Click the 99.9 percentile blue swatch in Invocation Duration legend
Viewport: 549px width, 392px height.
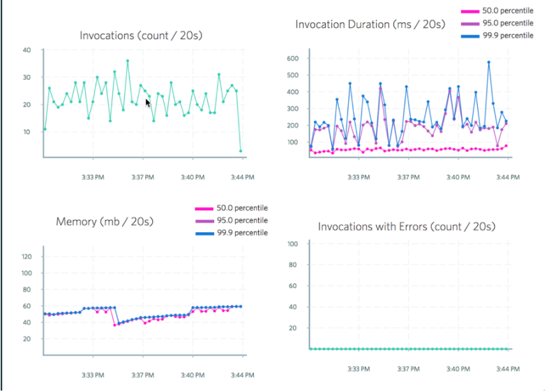pyautogui.click(x=470, y=36)
